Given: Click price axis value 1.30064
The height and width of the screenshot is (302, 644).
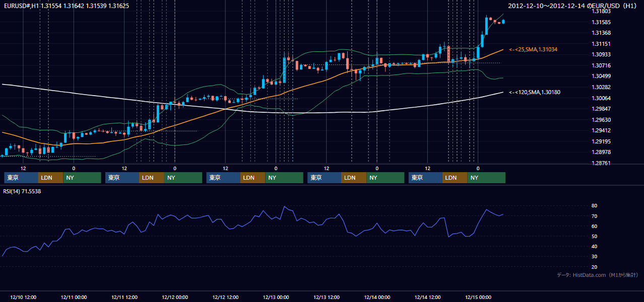Looking at the screenshot, I should (x=601, y=98).
